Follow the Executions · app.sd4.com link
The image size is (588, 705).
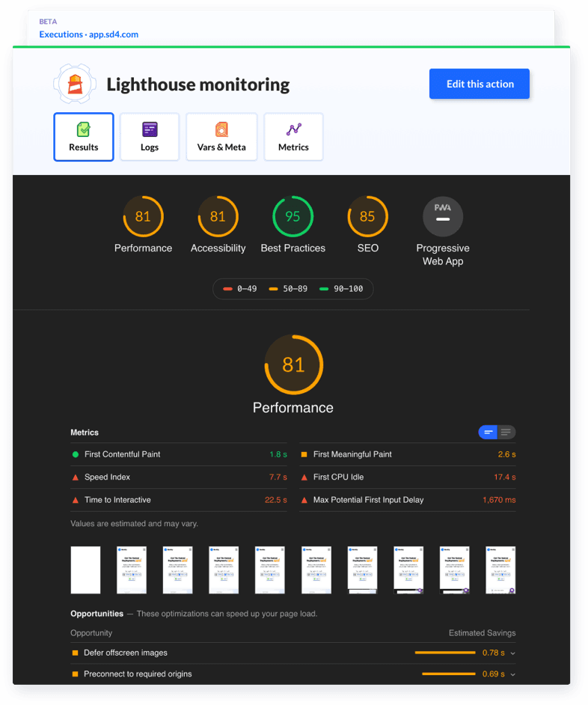(x=88, y=34)
